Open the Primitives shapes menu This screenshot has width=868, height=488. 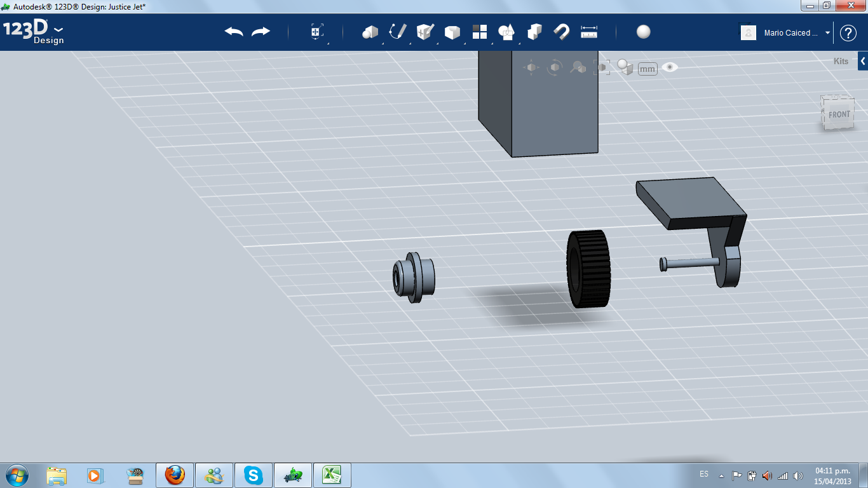pyautogui.click(x=370, y=32)
